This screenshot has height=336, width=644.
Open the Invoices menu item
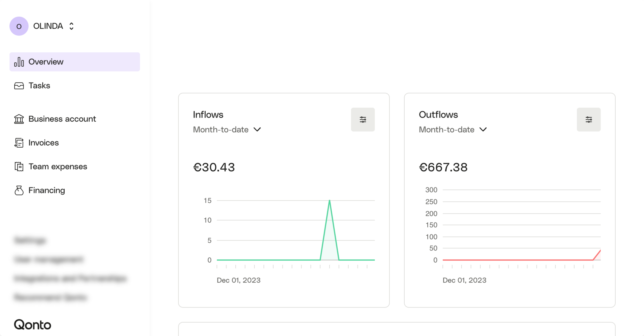(x=44, y=143)
